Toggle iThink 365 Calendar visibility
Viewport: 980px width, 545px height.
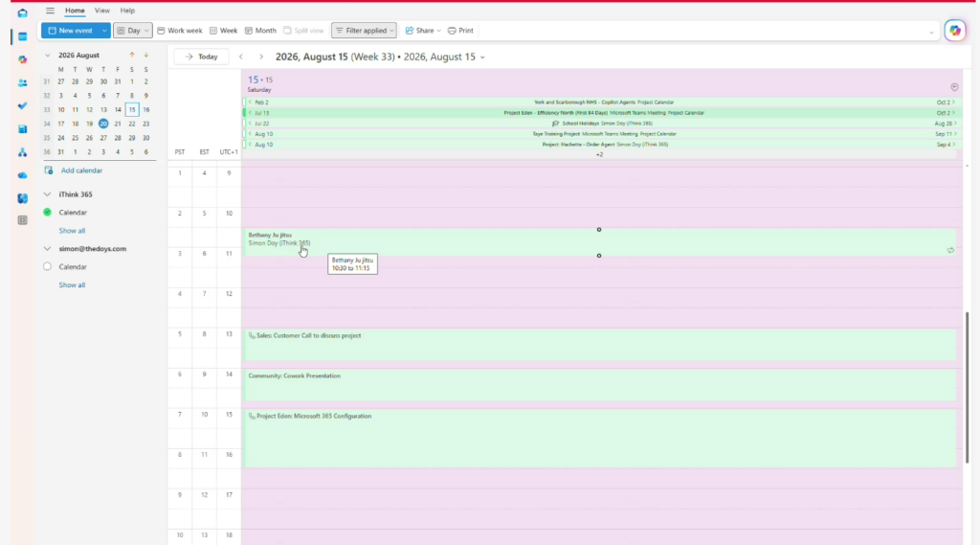48,212
